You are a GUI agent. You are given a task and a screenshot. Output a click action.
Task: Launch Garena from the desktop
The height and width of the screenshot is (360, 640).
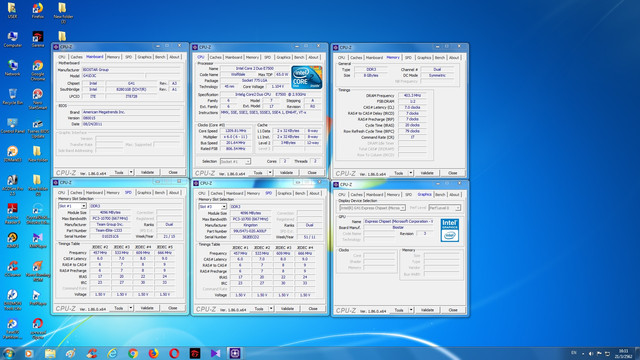click(x=38, y=39)
